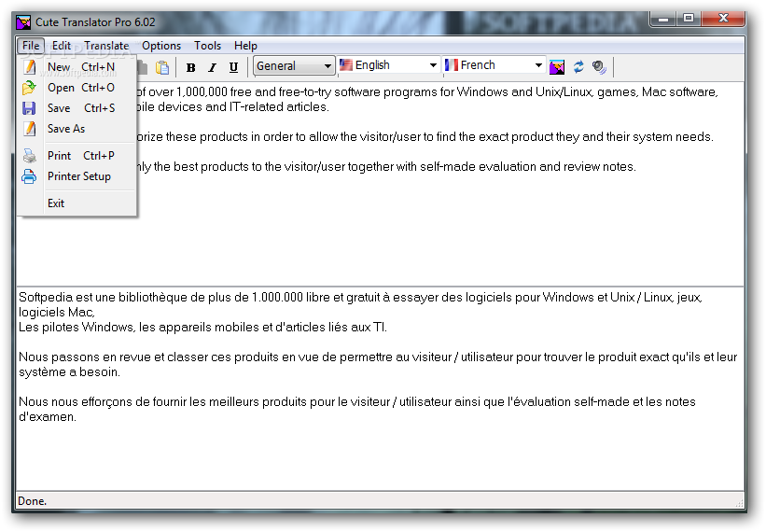Choose Save Ctrl+S from File menu
The image size is (766, 532).
77,108
